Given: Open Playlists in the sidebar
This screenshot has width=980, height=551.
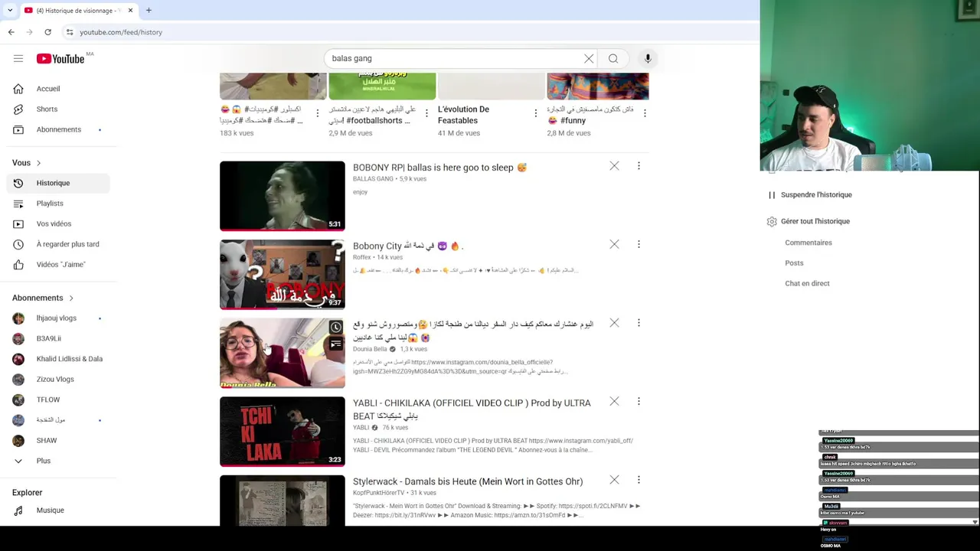Looking at the screenshot, I should [x=58, y=204].
